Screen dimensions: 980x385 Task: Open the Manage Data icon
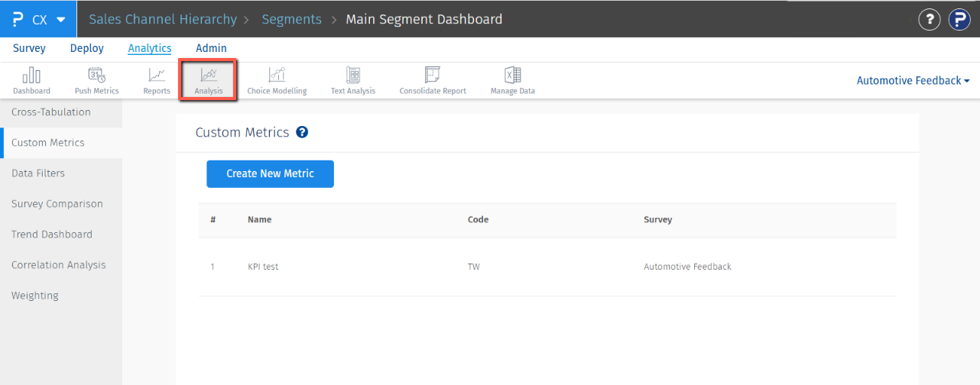[512, 79]
